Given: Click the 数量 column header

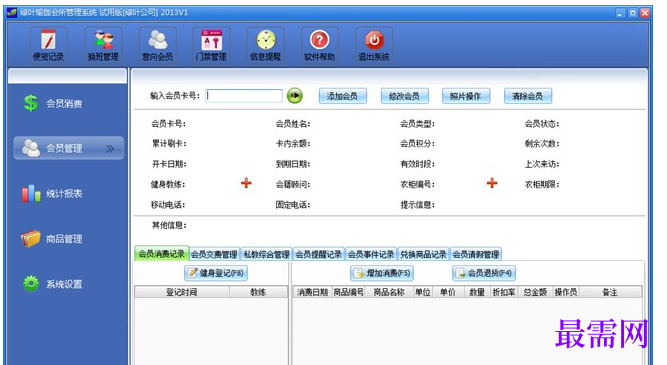Looking at the screenshot, I should coord(477,292).
